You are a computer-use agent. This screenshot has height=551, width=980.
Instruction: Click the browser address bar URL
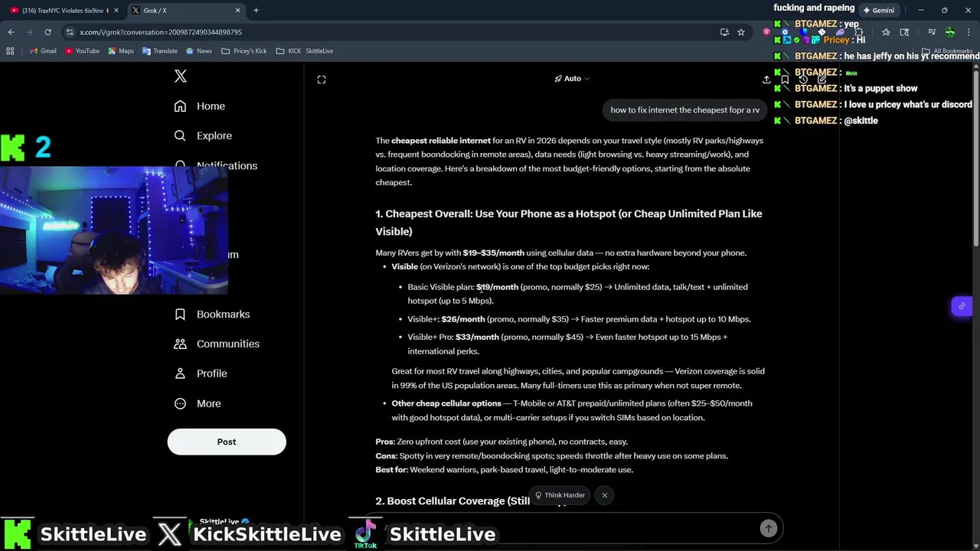pyautogui.click(x=161, y=32)
